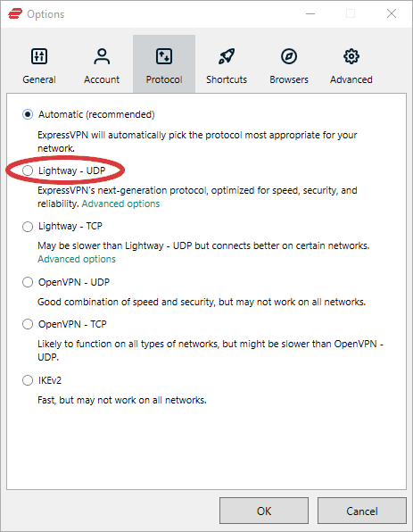Select the Lightway - TCP radio button
Image resolution: width=413 pixels, height=532 pixels.
point(28,227)
